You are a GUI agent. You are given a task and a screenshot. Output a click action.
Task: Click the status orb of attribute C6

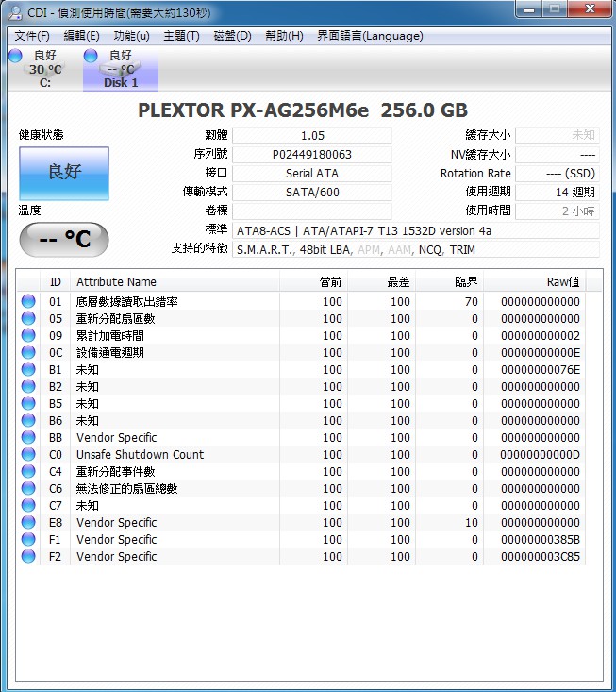point(28,488)
